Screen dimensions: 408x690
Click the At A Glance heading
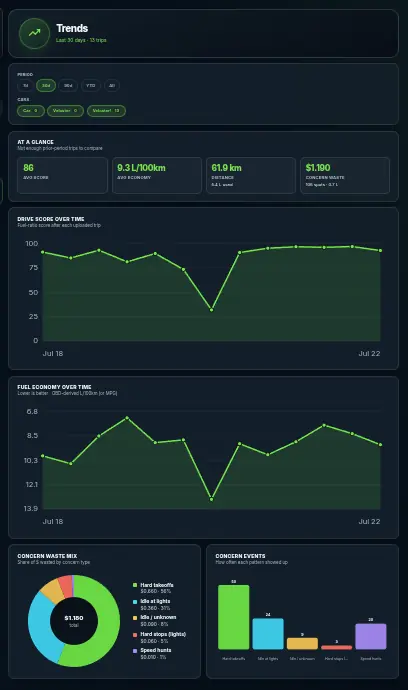pyautogui.click(x=36, y=142)
